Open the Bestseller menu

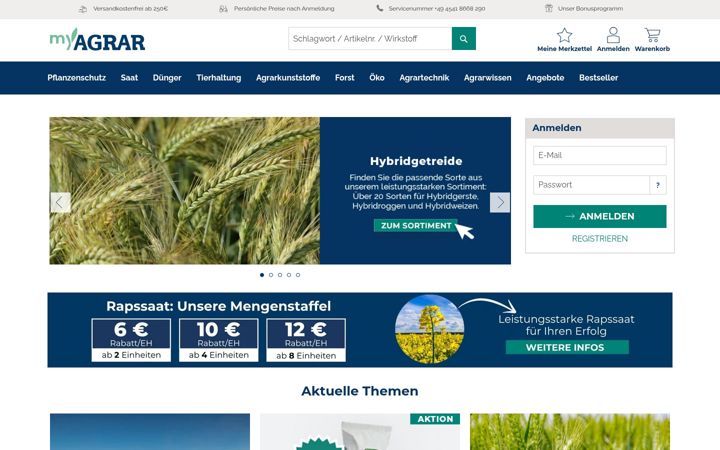pos(598,78)
